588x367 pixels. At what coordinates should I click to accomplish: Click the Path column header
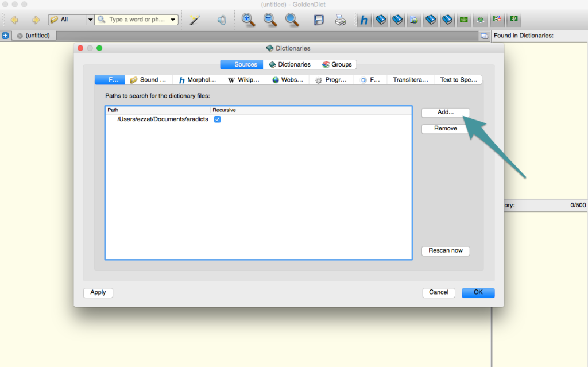coord(158,110)
